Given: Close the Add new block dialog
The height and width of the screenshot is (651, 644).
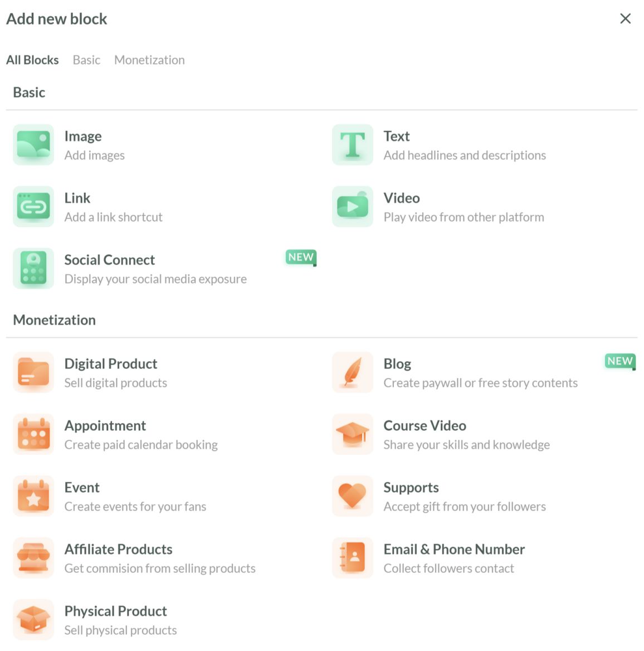Looking at the screenshot, I should tap(626, 19).
